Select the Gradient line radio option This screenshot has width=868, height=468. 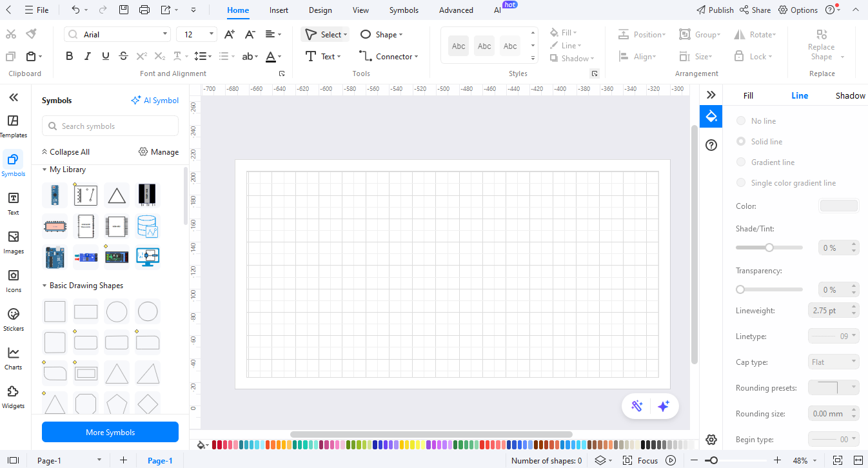pyautogui.click(x=741, y=162)
